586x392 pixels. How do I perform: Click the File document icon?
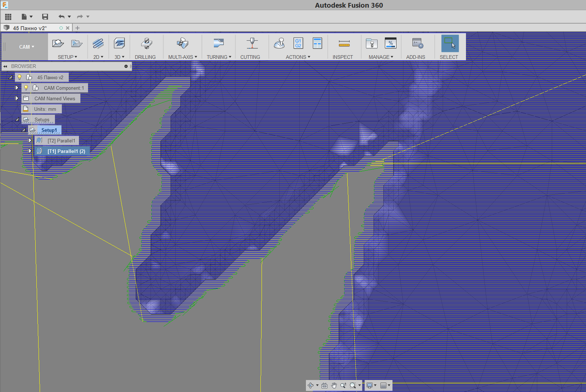tap(24, 17)
